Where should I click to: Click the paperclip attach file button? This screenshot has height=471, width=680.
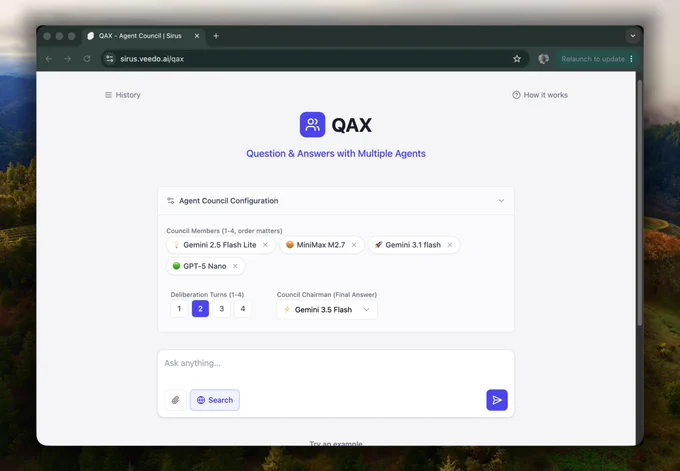[175, 400]
